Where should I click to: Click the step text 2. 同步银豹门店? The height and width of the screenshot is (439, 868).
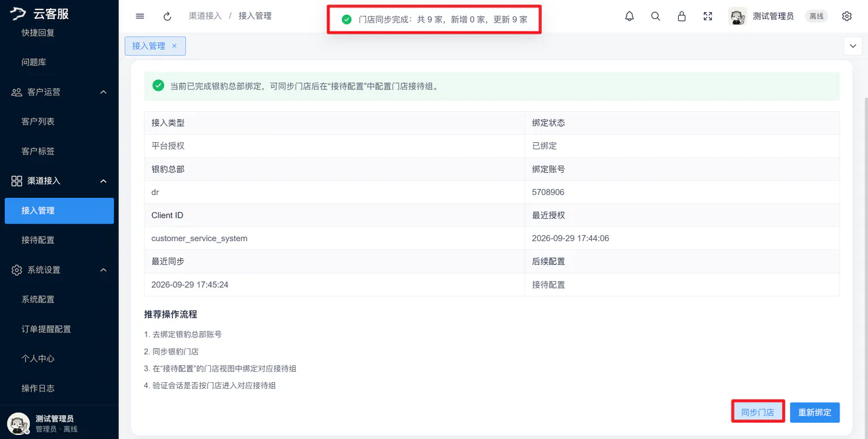pyautogui.click(x=172, y=352)
